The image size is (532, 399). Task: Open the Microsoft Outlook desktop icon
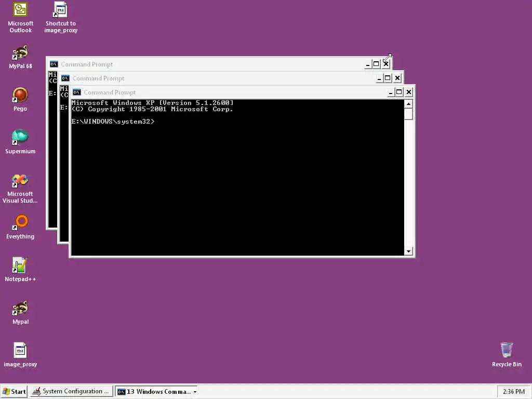pos(20,17)
